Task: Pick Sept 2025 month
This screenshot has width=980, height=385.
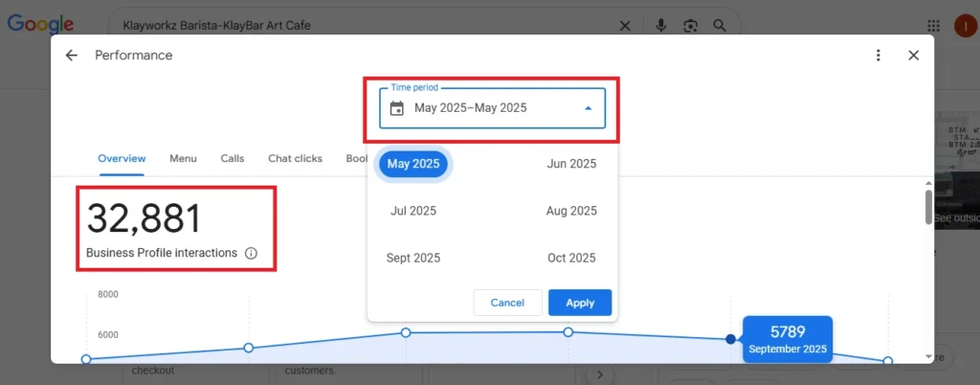Action: [413, 258]
